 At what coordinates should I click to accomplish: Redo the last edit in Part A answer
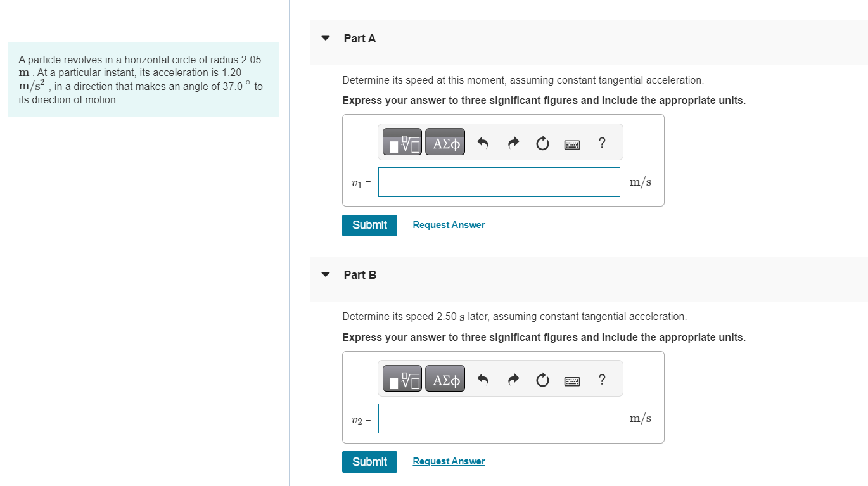(513, 143)
